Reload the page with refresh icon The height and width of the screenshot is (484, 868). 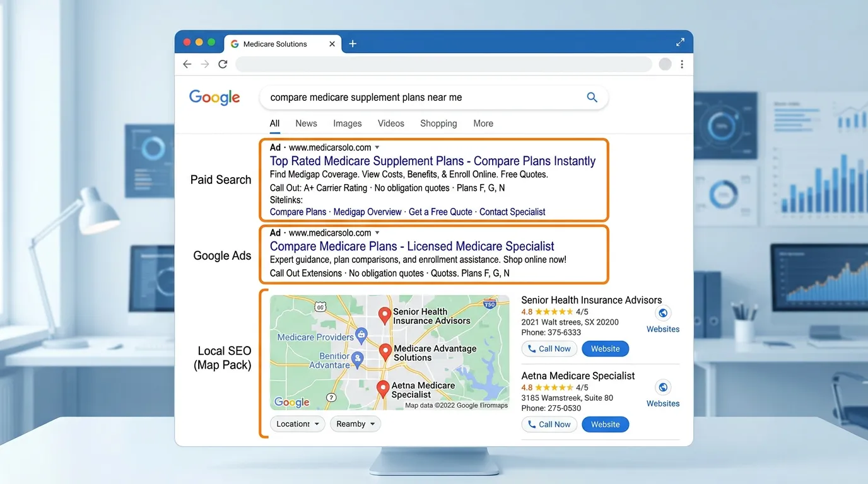click(223, 64)
